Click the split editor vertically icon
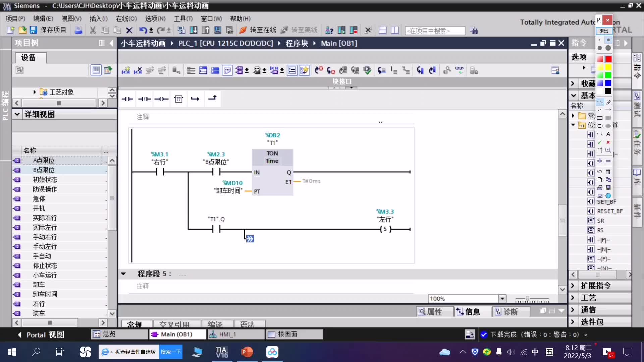Image resolution: width=644 pixels, height=362 pixels. (x=395, y=30)
